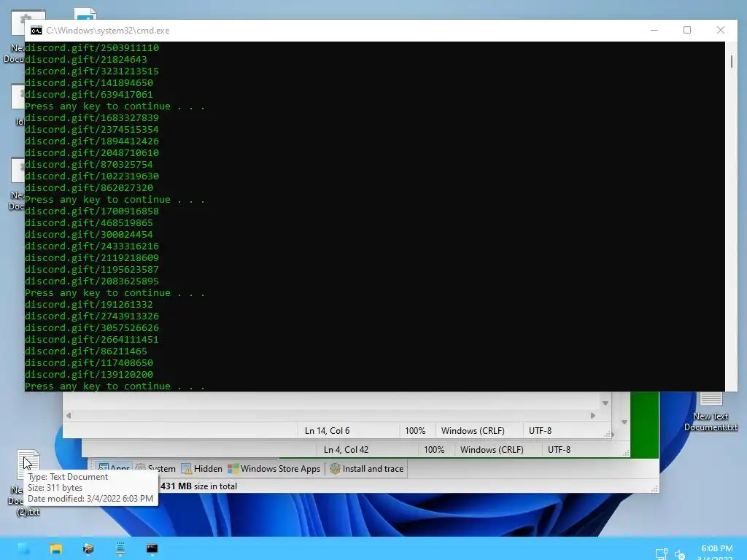
Task: Click Windows (CRLF) beside Ln 4, Col 42
Action: coord(492,449)
